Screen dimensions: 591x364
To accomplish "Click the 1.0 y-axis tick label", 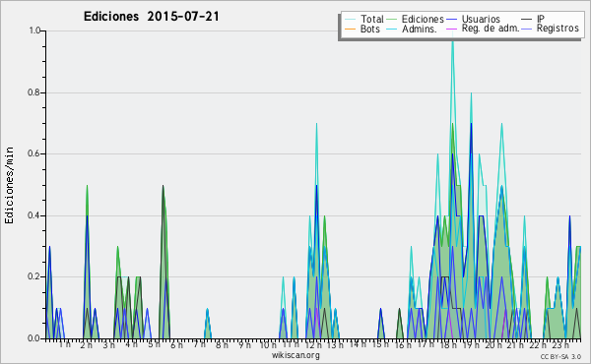I will pyautogui.click(x=34, y=30).
